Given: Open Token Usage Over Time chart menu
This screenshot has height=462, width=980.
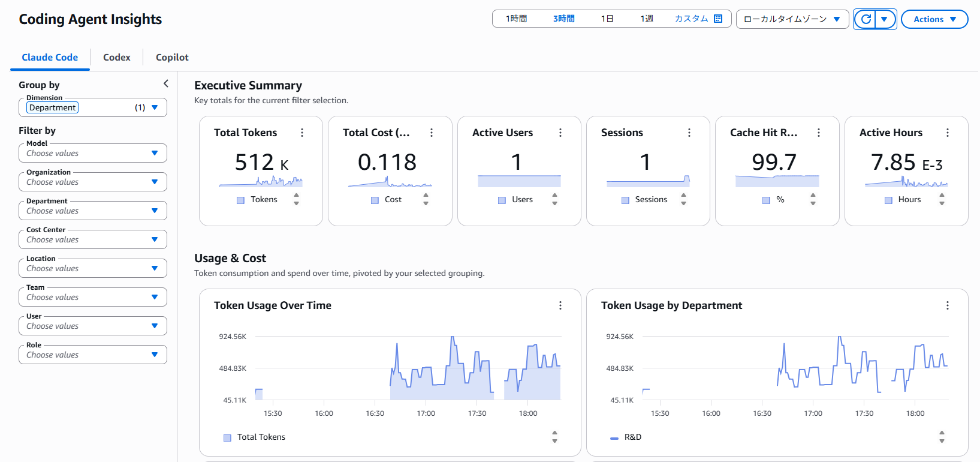Looking at the screenshot, I should point(560,305).
